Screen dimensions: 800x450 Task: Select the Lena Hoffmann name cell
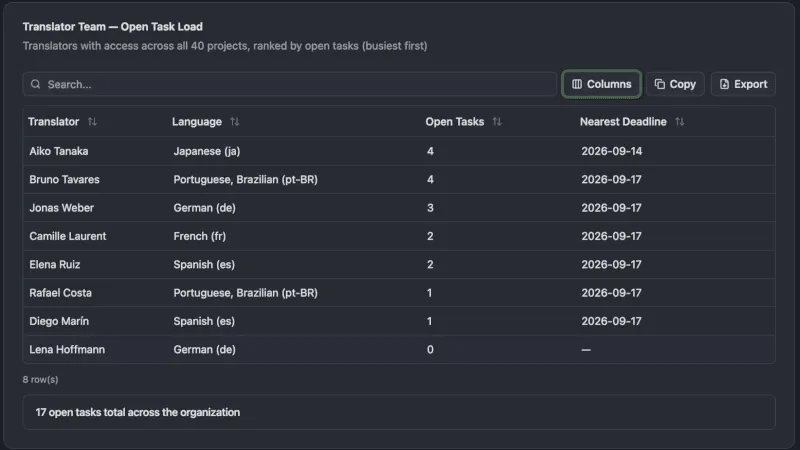click(67, 349)
